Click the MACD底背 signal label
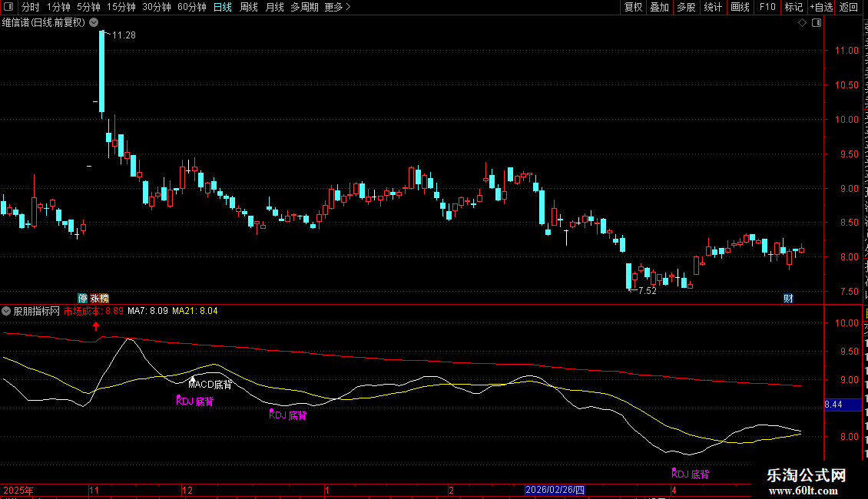Image resolution: width=868 pixels, height=499 pixels. (210, 385)
